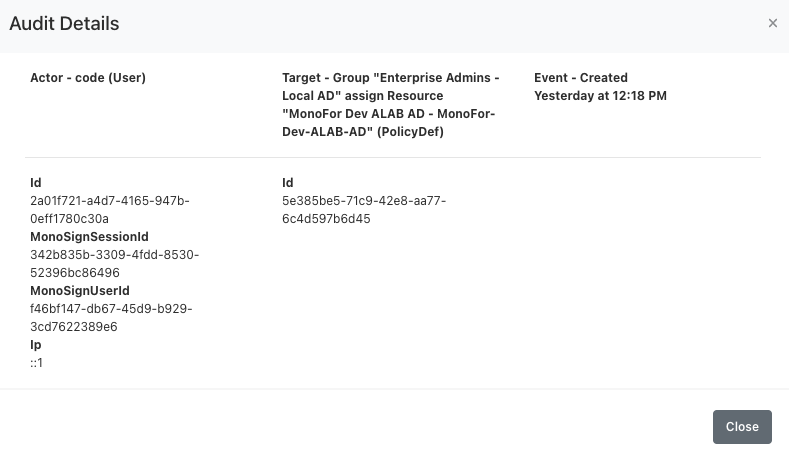
Task: Click the MonoSignUserId field label
Action: [x=80, y=291]
